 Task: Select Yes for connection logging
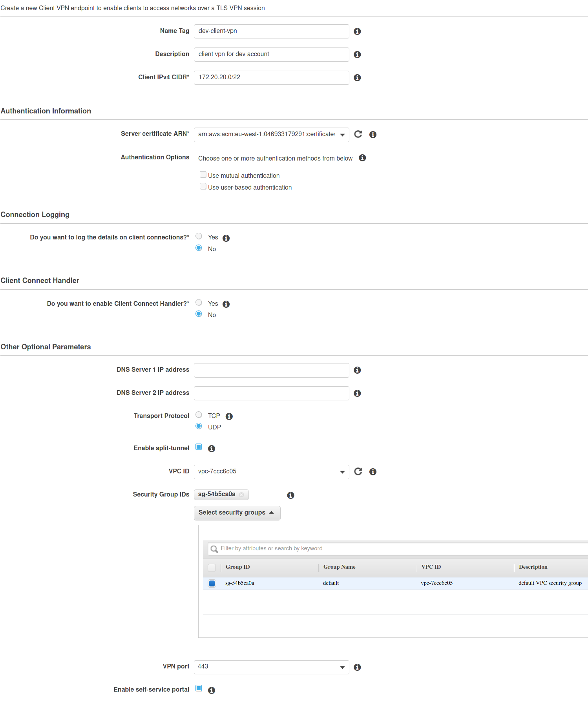pyautogui.click(x=199, y=236)
